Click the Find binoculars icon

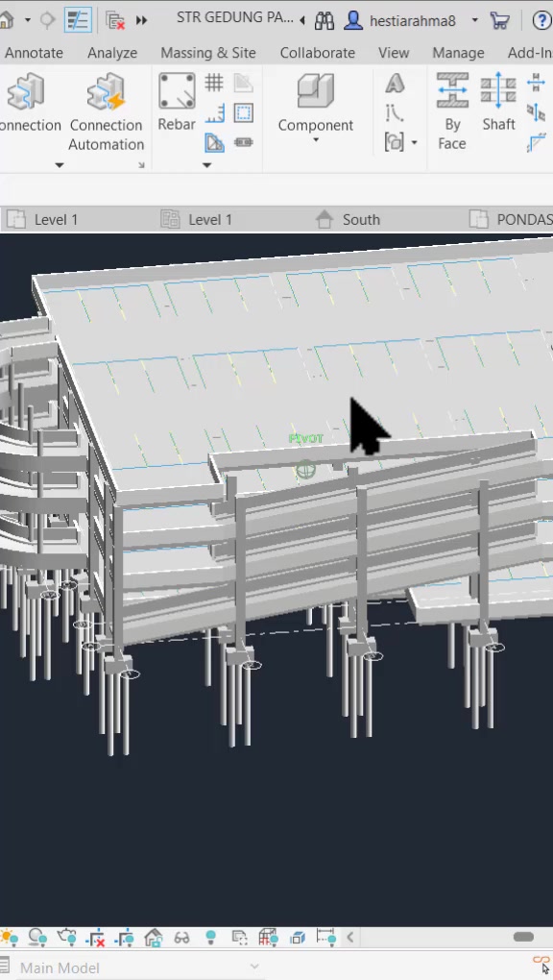[325, 20]
